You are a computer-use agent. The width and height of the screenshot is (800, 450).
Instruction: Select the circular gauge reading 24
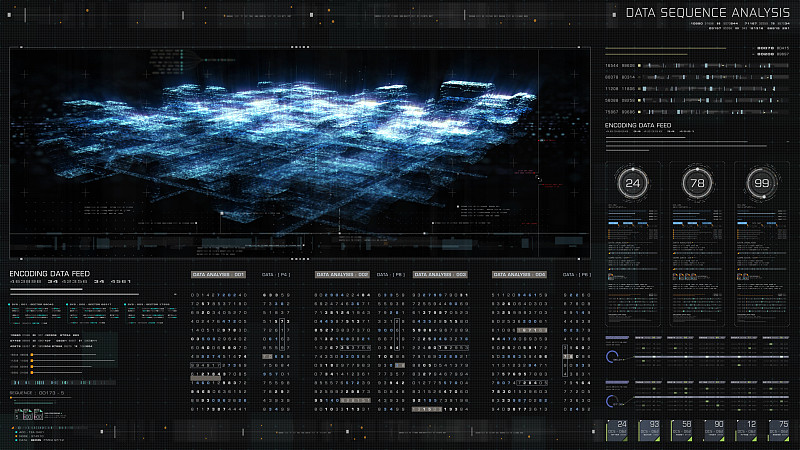pos(633,183)
